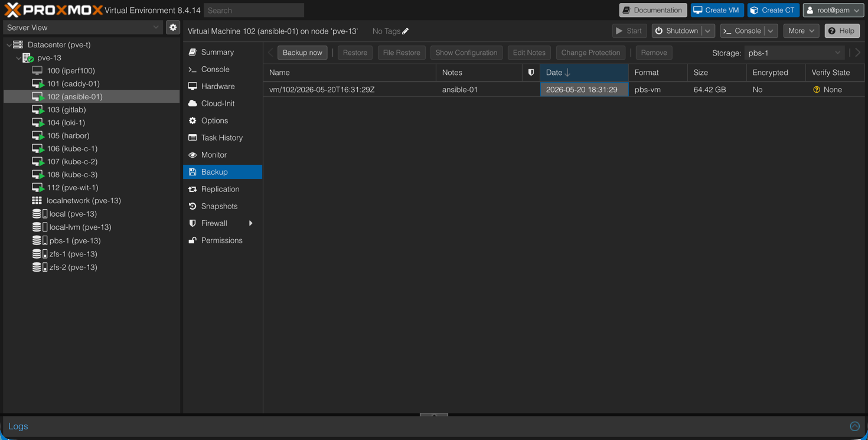Image resolution: width=868 pixels, height=440 pixels.
Task: Click the storage icon for pbs-1 (pve-13)
Action: (40, 241)
